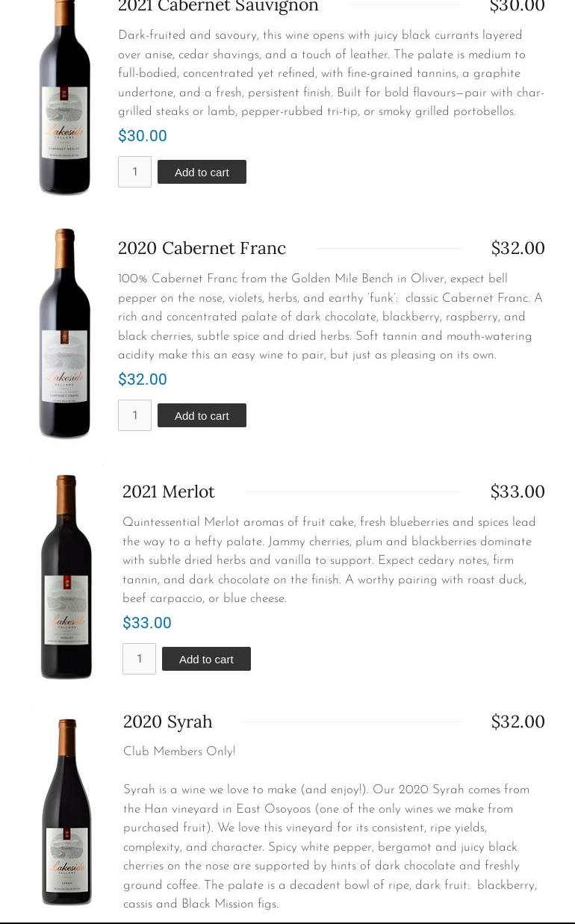Add the 2020 Cabernet Franc to cart

click(x=202, y=415)
